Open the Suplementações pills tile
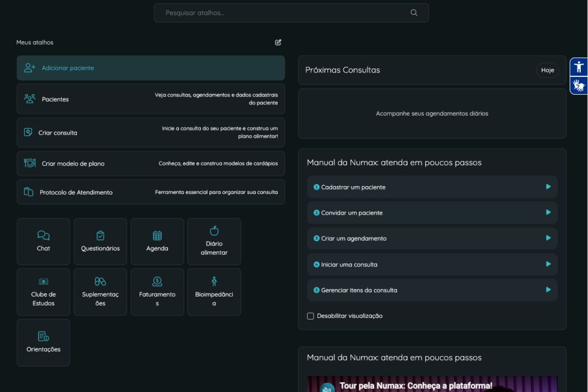588x392 pixels. [100, 292]
